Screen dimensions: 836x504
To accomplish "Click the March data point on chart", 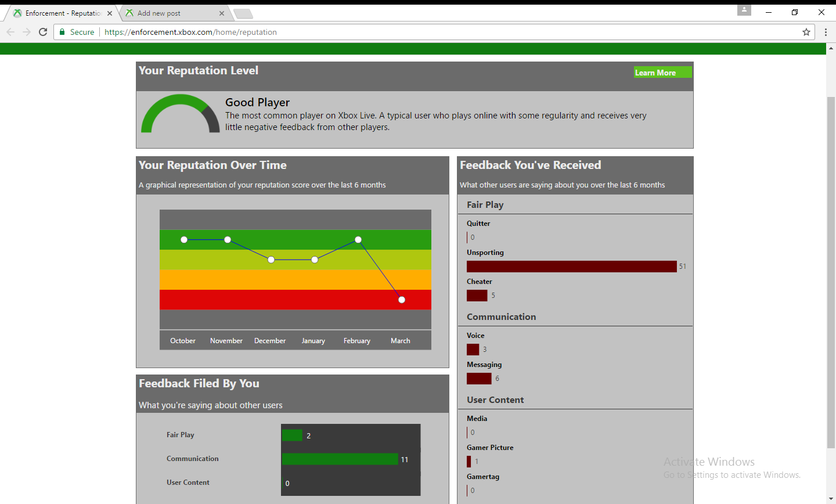I will point(402,300).
